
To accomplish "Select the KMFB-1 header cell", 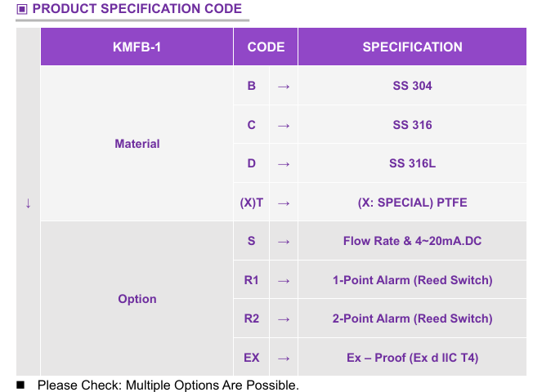I will click(137, 47).
